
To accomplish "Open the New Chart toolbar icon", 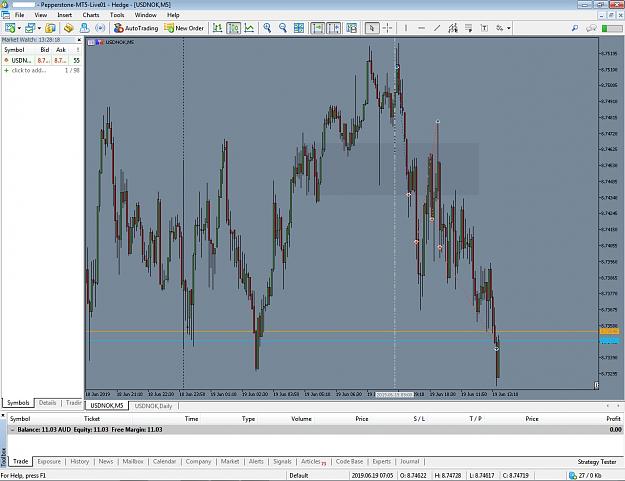I will coord(10,28).
